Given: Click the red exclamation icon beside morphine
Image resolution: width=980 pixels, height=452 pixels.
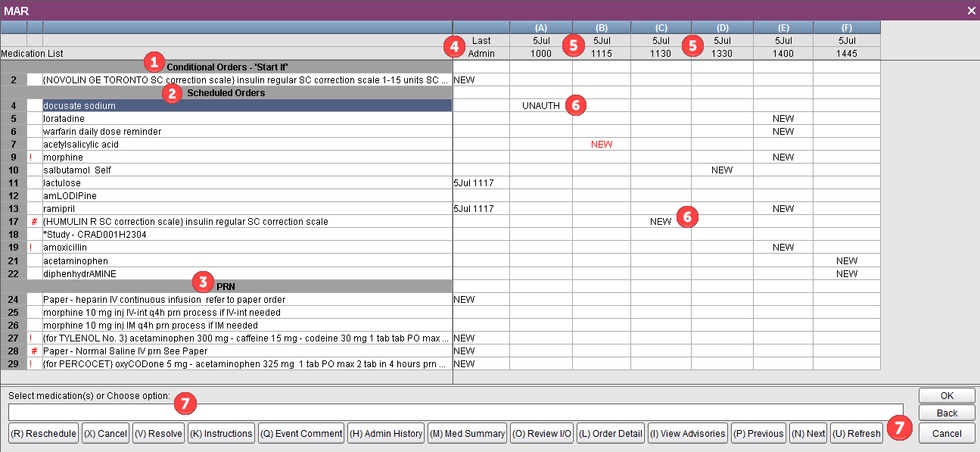Looking at the screenshot, I should (x=34, y=157).
